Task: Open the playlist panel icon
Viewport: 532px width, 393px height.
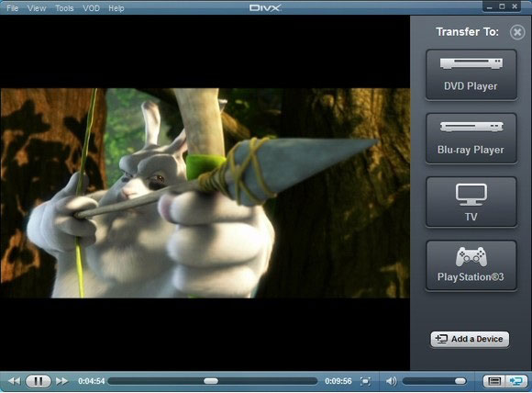Action: point(494,381)
